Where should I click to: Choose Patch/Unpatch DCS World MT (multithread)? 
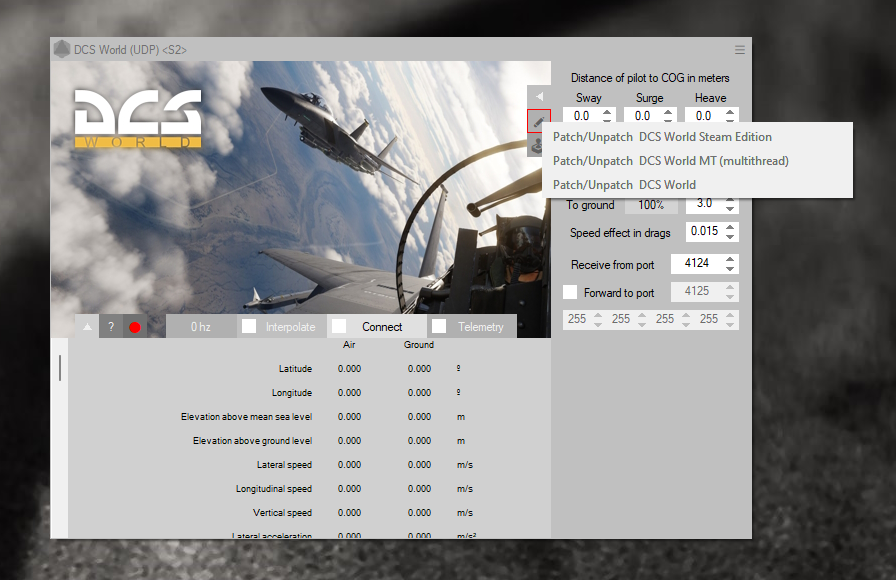coord(670,161)
